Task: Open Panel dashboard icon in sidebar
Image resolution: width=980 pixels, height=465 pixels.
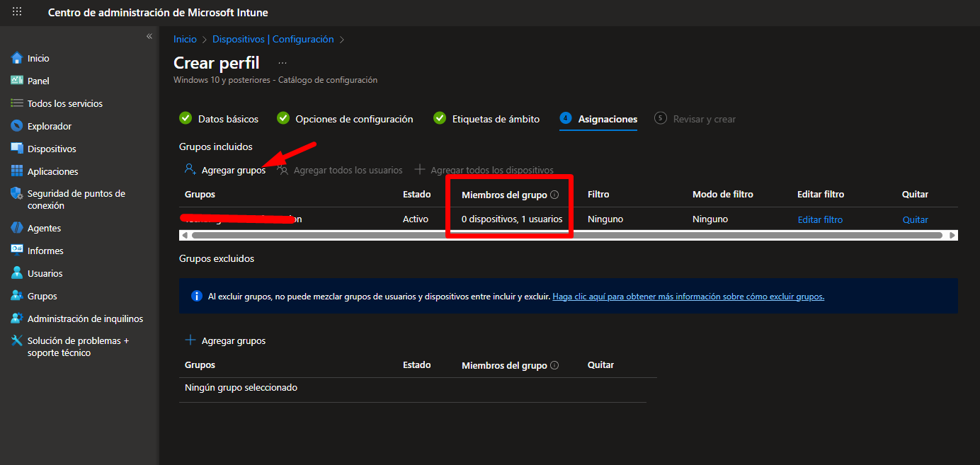Action: click(x=18, y=81)
